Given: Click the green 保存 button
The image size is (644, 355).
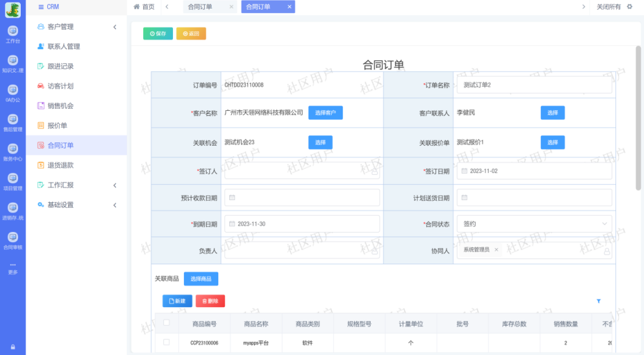Looking at the screenshot, I should tap(158, 34).
